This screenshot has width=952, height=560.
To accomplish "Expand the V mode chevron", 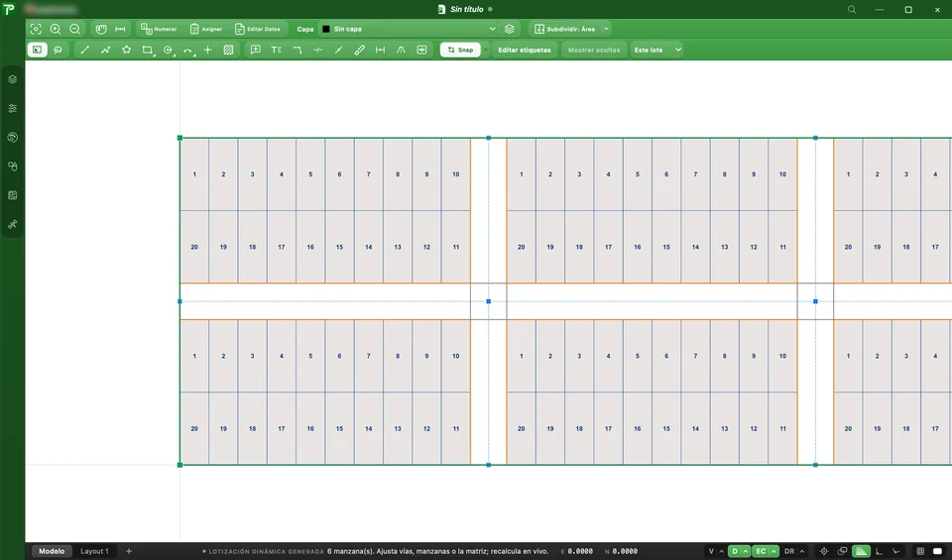I will 721,551.
